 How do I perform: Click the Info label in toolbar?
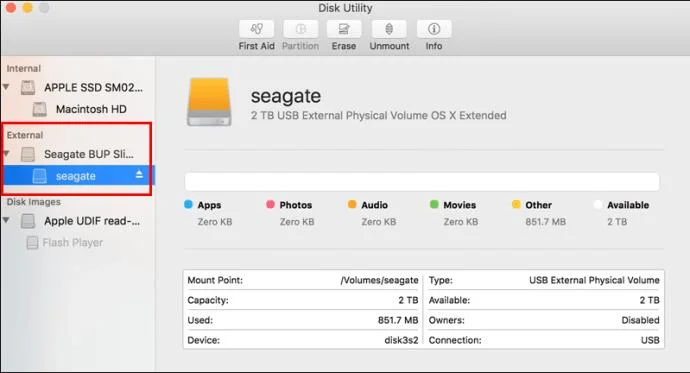click(x=434, y=46)
